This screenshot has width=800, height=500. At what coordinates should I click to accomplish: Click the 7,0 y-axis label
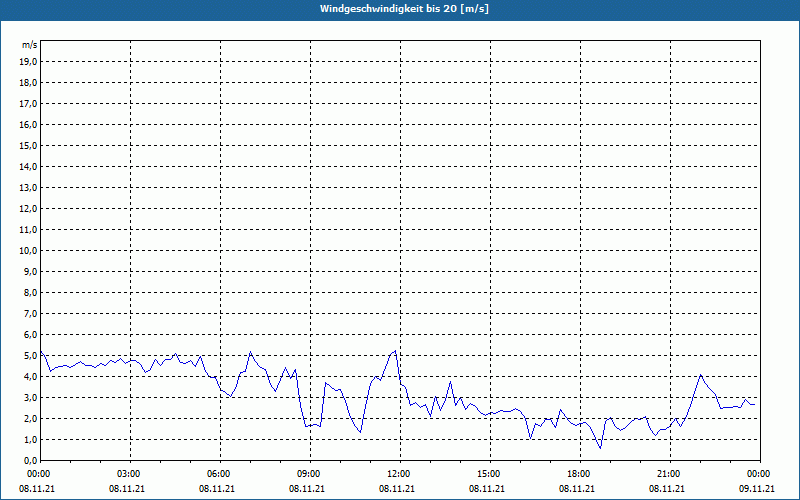[x=30, y=314]
